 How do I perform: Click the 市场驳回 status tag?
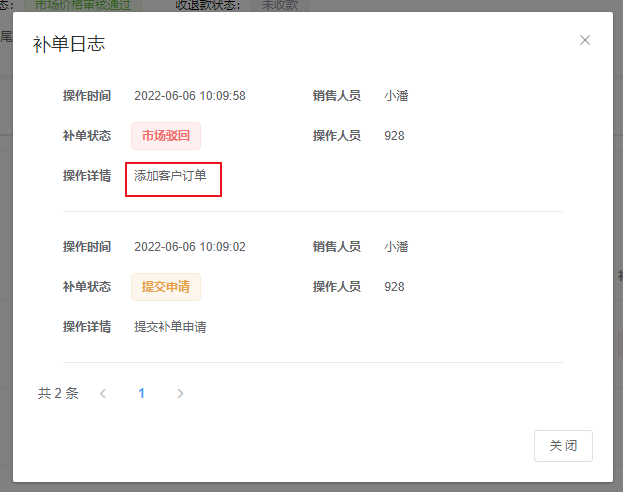[x=166, y=136]
